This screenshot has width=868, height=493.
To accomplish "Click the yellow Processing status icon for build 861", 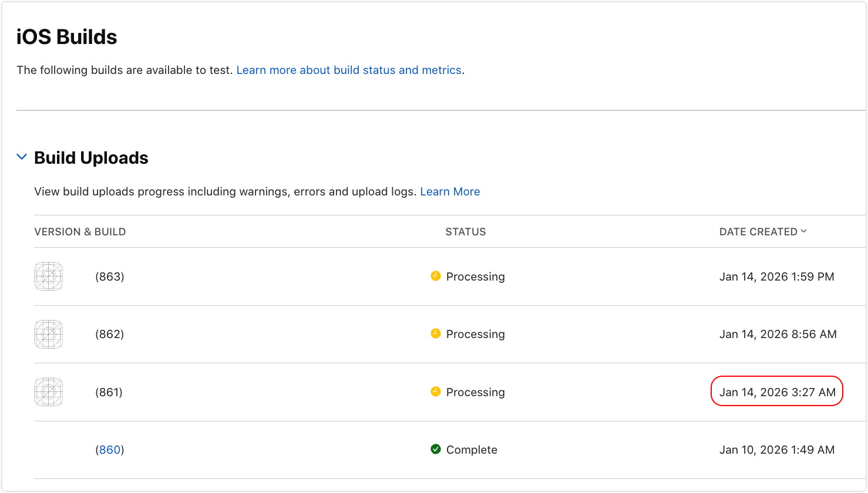I will 435,391.
